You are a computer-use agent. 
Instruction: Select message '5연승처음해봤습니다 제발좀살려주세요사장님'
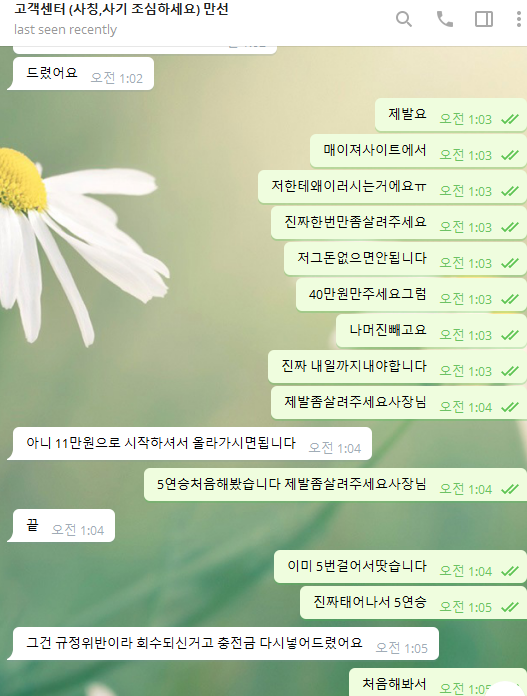pyautogui.click(x=335, y=484)
